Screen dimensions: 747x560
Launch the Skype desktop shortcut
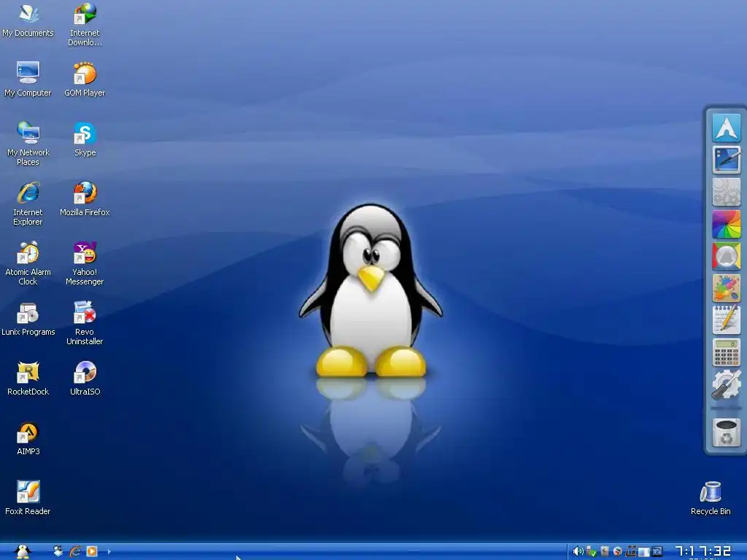(85, 139)
